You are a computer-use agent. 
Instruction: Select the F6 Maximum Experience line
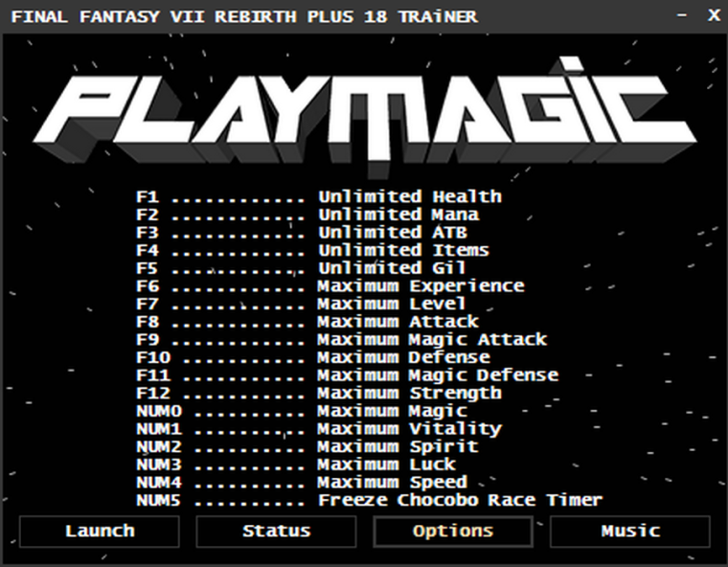(x=330, y=286)
